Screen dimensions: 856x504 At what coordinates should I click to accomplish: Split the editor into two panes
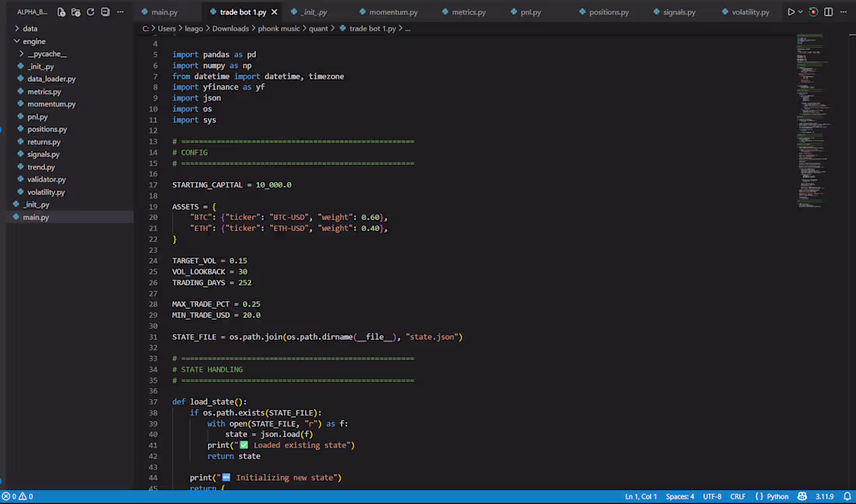(x=828, y=12)
